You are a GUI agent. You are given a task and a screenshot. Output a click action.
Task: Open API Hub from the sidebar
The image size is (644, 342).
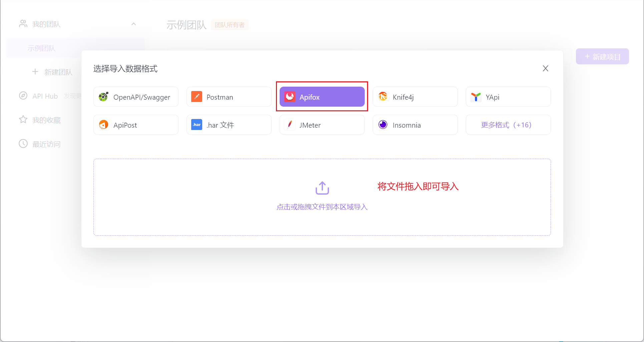click(45, 96)
